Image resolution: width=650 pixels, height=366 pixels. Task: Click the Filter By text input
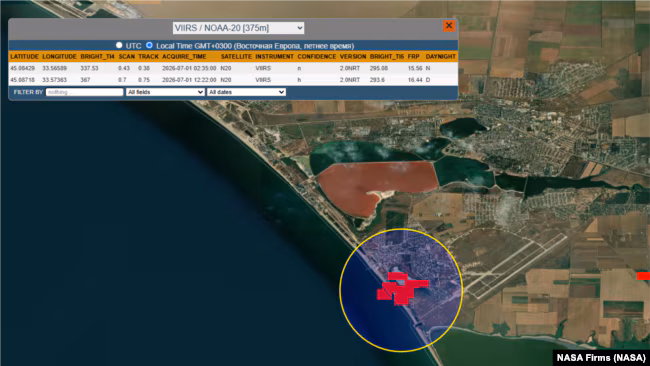(85, 92)
